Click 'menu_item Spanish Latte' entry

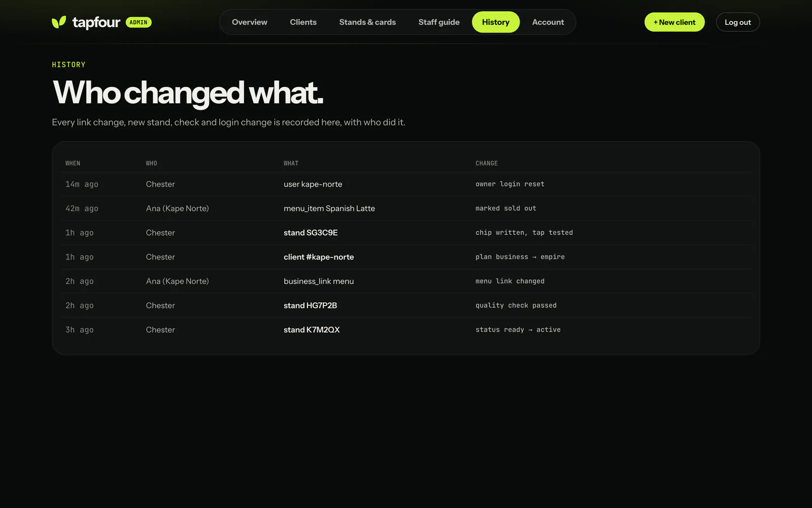[329, 208]
